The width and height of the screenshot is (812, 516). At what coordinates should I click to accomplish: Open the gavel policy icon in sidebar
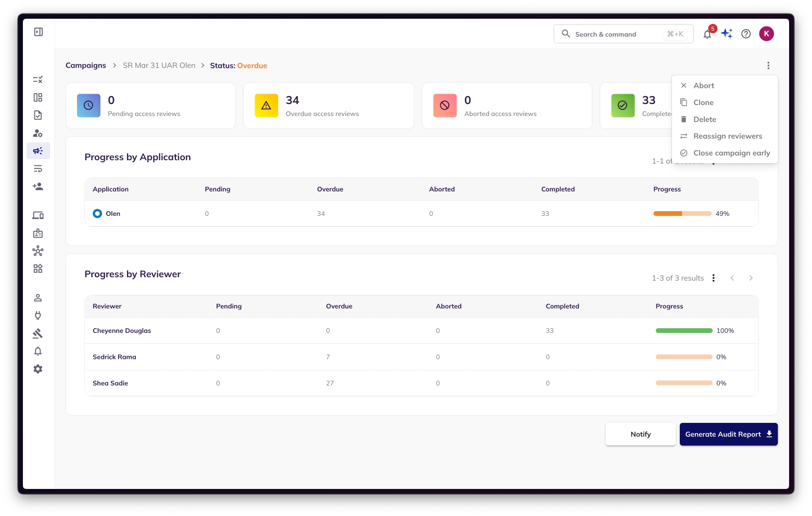tap(38, 333)
